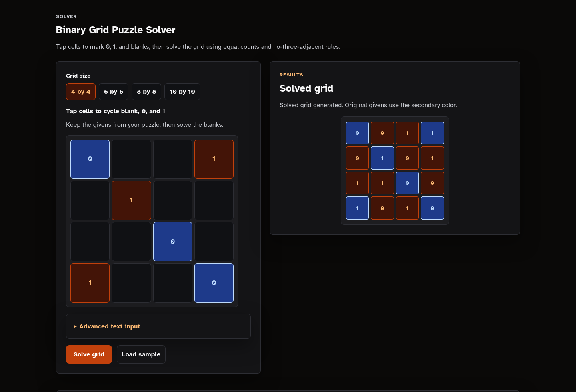Click solved grid cell row 2 column 1

click(x=357, y=158)
